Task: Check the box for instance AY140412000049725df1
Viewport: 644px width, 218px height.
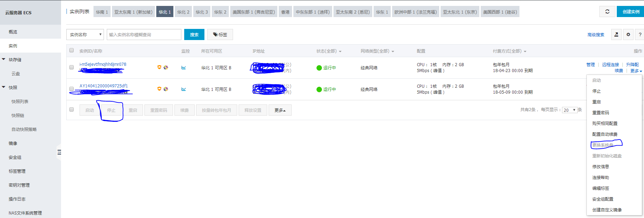Action: 72,89
